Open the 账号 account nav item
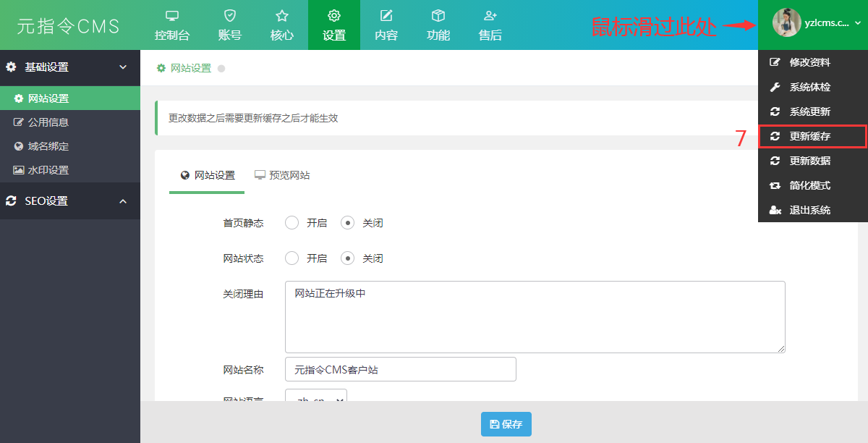 coord(229,25)
